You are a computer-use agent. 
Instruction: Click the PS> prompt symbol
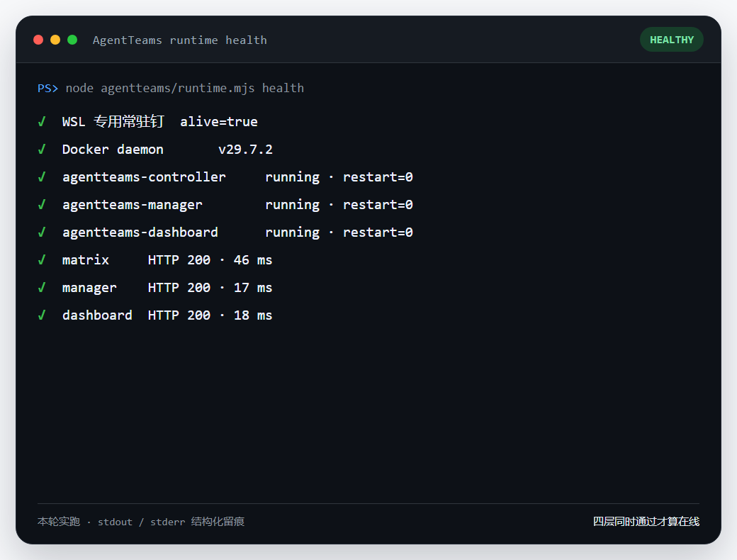48,89
